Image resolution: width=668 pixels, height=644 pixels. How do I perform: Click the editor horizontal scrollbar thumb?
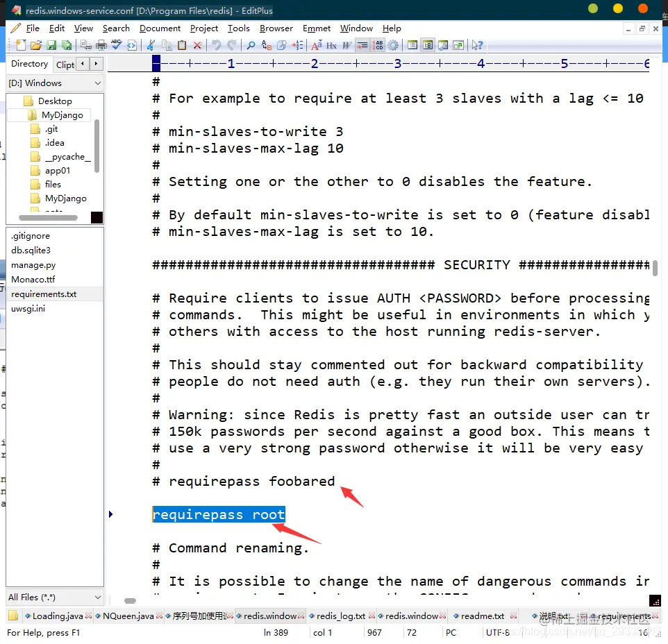(x=130, y=601)
